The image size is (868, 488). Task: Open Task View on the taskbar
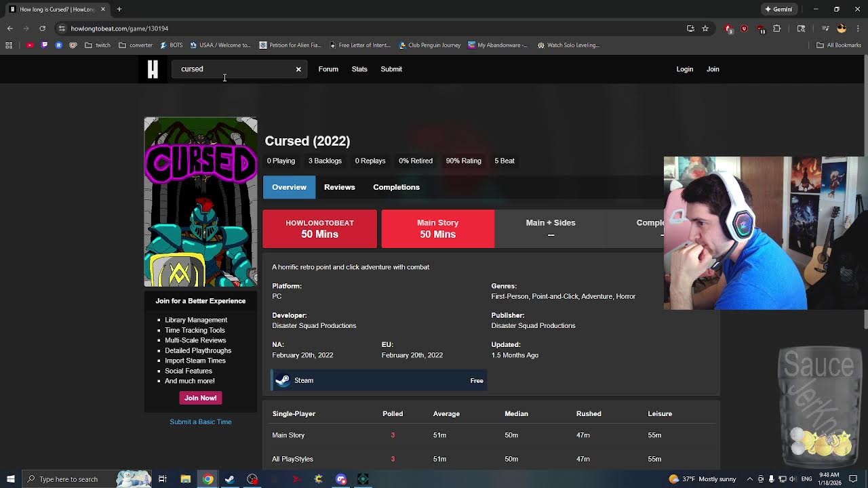point(163,479)
